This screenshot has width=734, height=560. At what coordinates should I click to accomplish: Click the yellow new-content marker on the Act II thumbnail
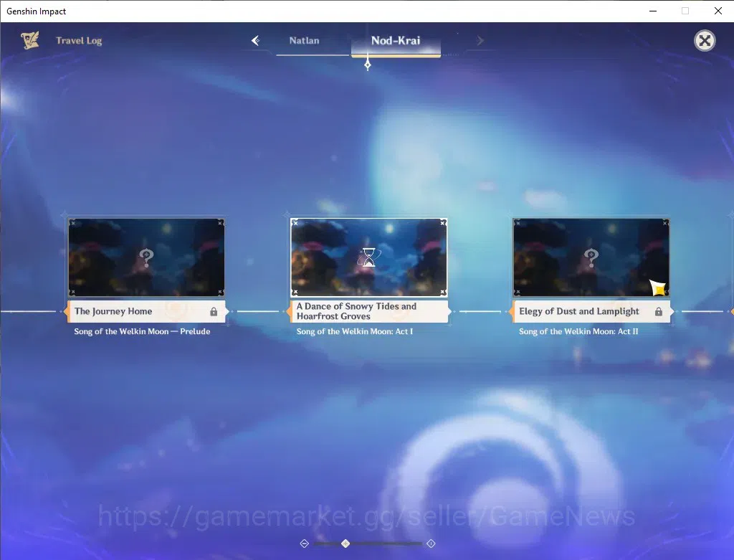click(x=658, y=288)
